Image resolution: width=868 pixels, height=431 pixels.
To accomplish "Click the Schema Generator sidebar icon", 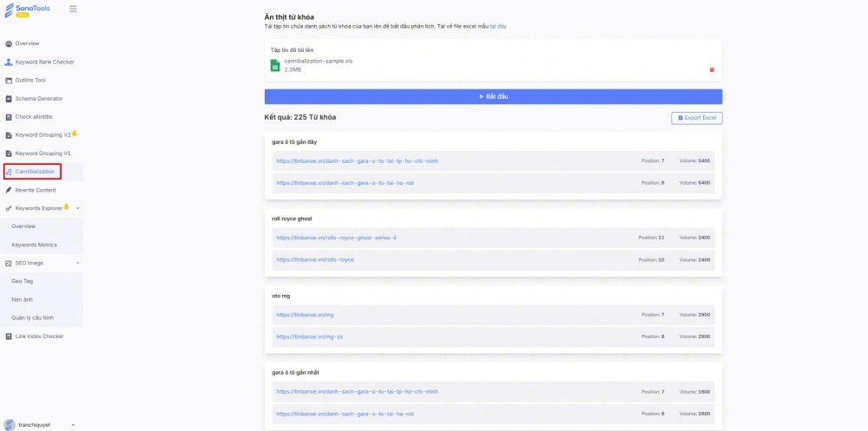I will point(9,99).
